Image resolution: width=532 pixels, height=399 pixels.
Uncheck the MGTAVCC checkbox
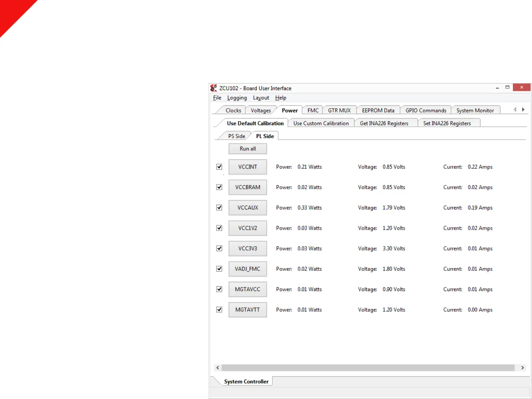(219, 289)
